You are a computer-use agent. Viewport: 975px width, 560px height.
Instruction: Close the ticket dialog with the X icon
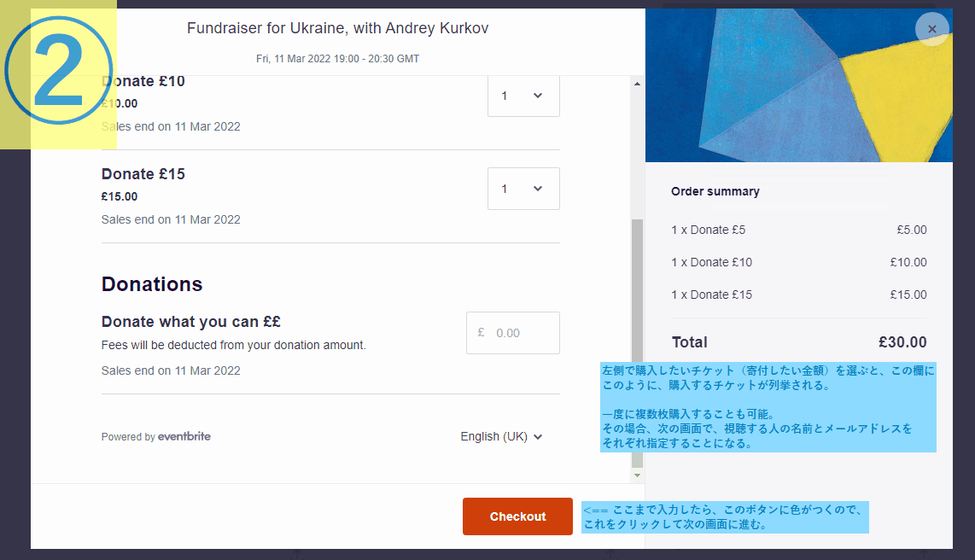click(x=931, y=29)
